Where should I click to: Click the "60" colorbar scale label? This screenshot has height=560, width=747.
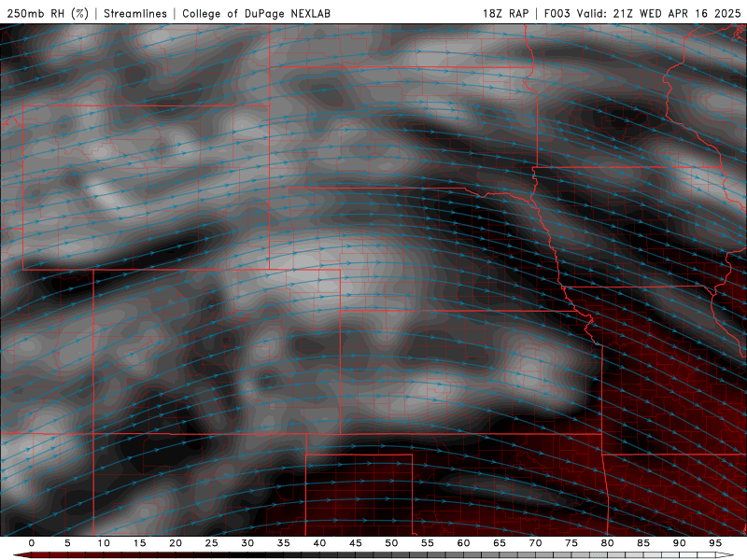coord(463,543)
